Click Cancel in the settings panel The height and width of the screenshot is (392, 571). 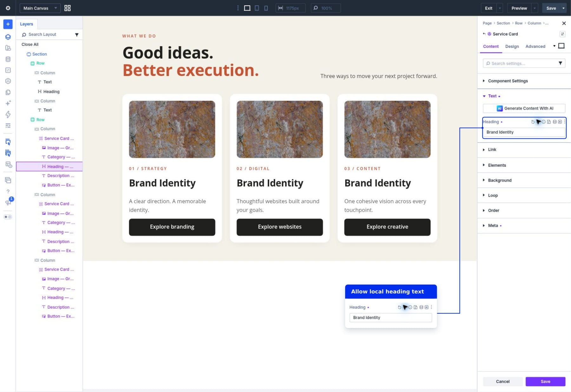point(503,382)
